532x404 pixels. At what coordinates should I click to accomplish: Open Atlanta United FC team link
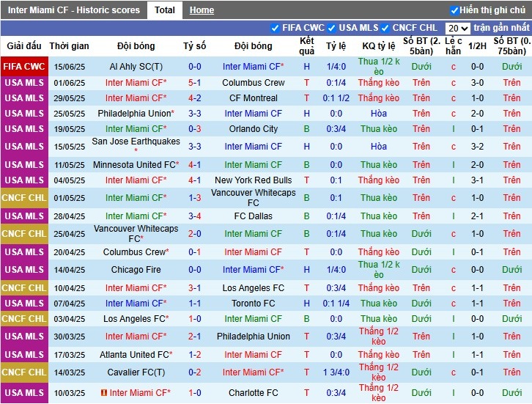(136, 355)
